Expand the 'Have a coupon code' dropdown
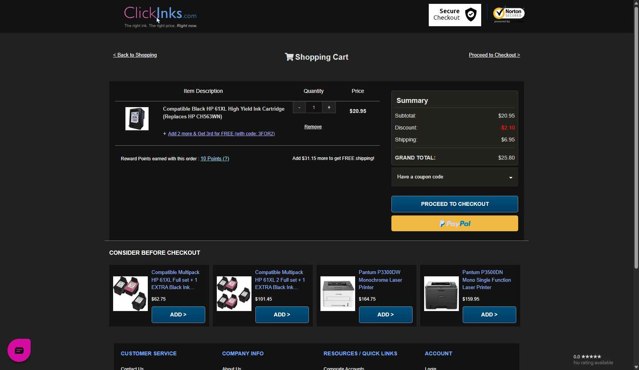The width and height of the screenshot is (639, 370). tap(454, 177)
